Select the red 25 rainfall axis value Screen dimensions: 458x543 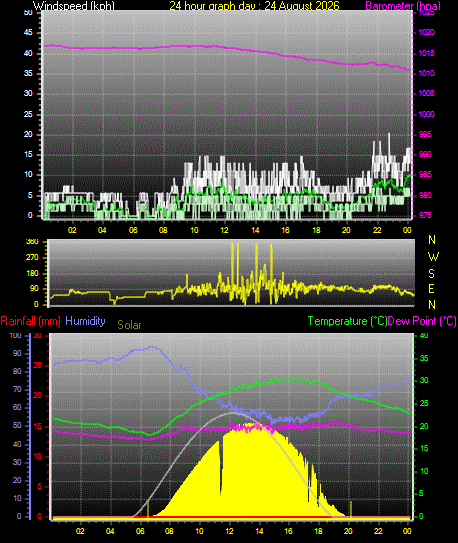point(37,365)
